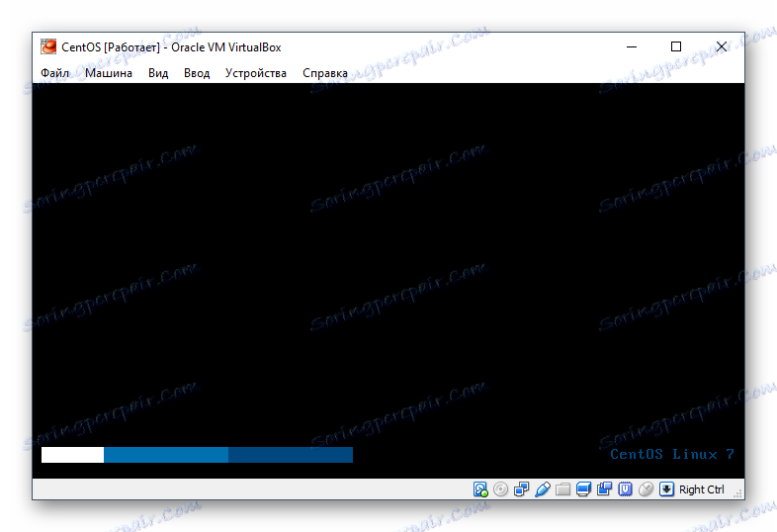
Task: Close the CentOS VirtualBox window
Action: [722, 46]
